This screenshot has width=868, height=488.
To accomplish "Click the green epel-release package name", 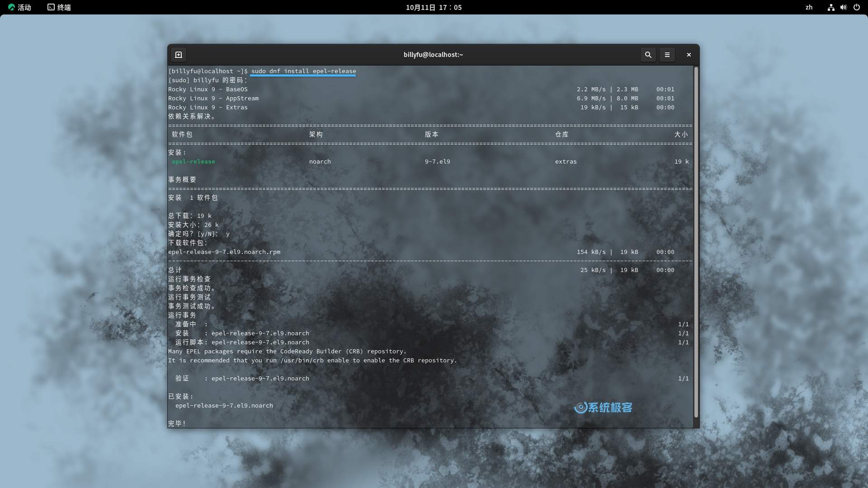I will tap(193, 162).
